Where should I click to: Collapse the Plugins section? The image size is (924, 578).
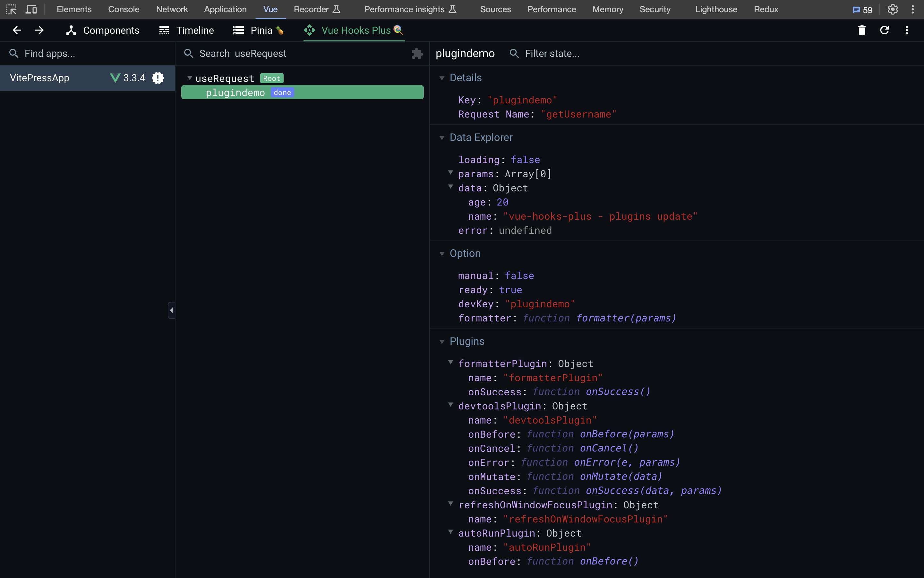[442, 342]
